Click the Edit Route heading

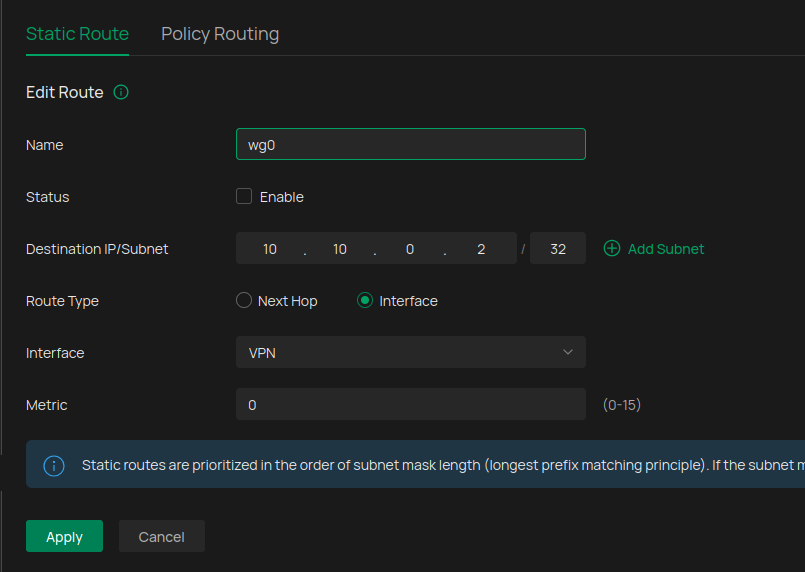(x=65, y=92)
